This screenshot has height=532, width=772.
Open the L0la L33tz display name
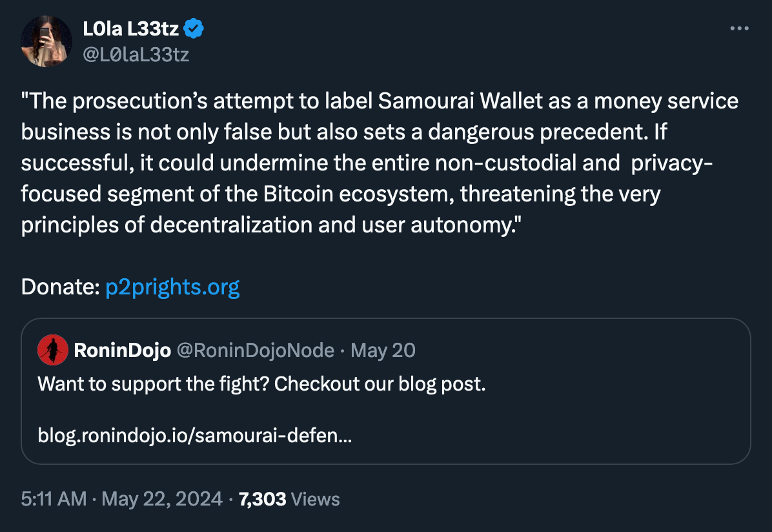tap(130, 28)
